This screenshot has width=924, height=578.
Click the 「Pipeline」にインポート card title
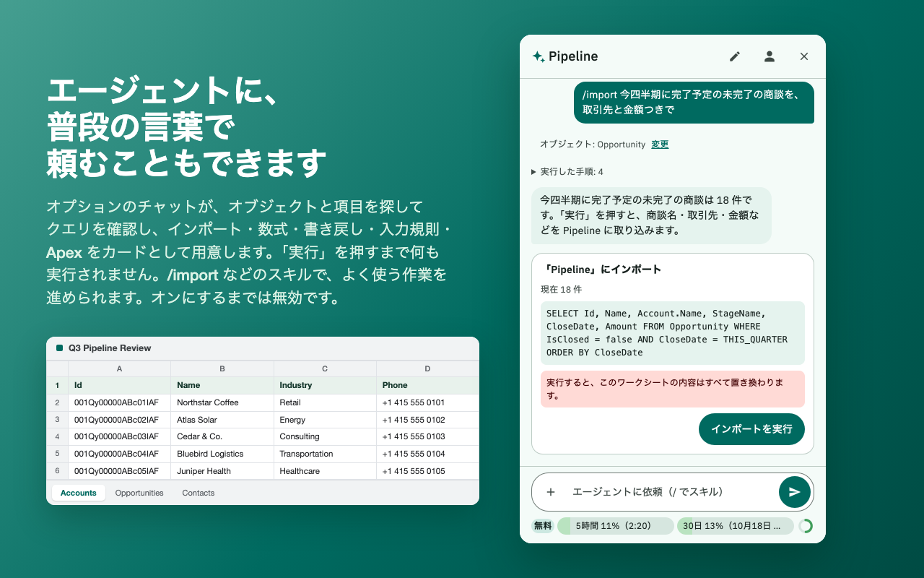(x=601, y=269)
